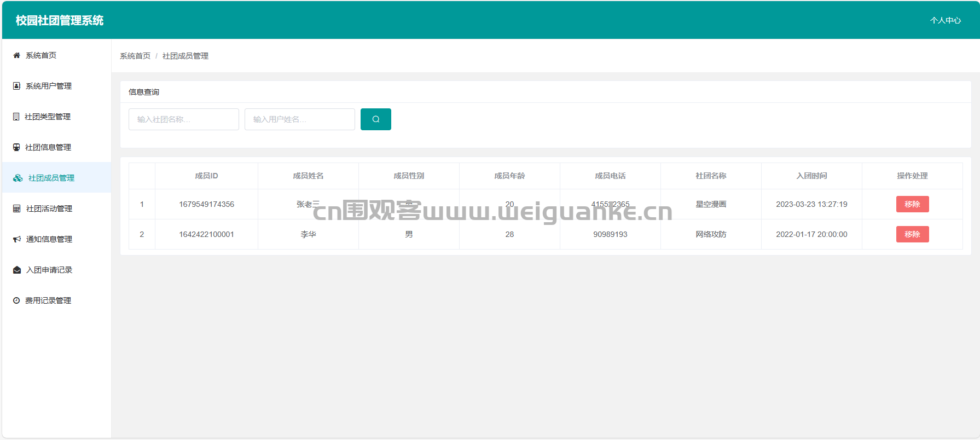The image size is (980, 440).
Task: Click the 成员年龄 column header
Action: (509, 176)
